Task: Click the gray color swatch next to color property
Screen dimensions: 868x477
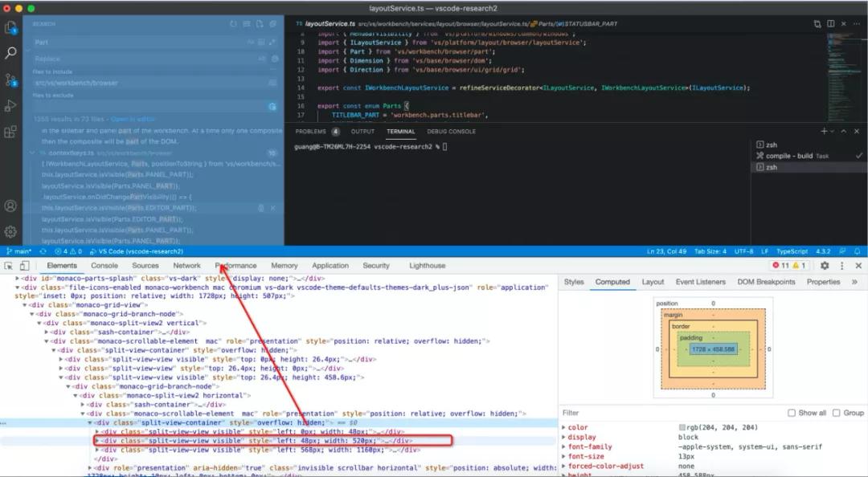Action: [683, 428]
